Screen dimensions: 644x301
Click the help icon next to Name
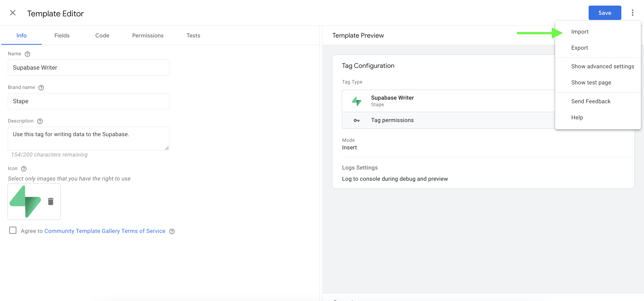[x=28, y=54]
